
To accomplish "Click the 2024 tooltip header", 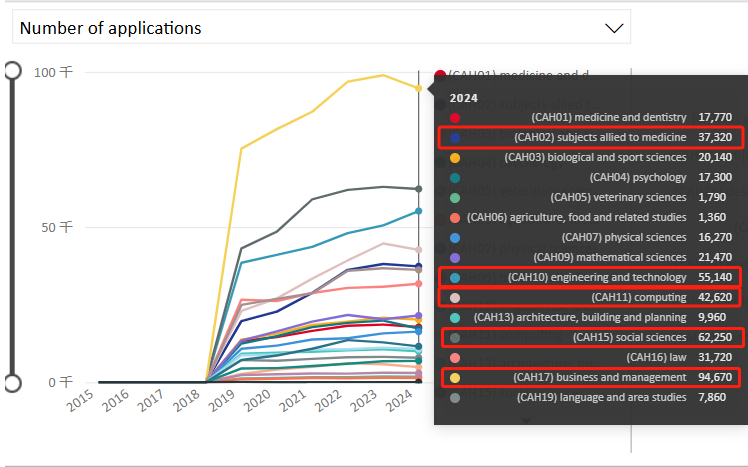I will pos(464,98).
